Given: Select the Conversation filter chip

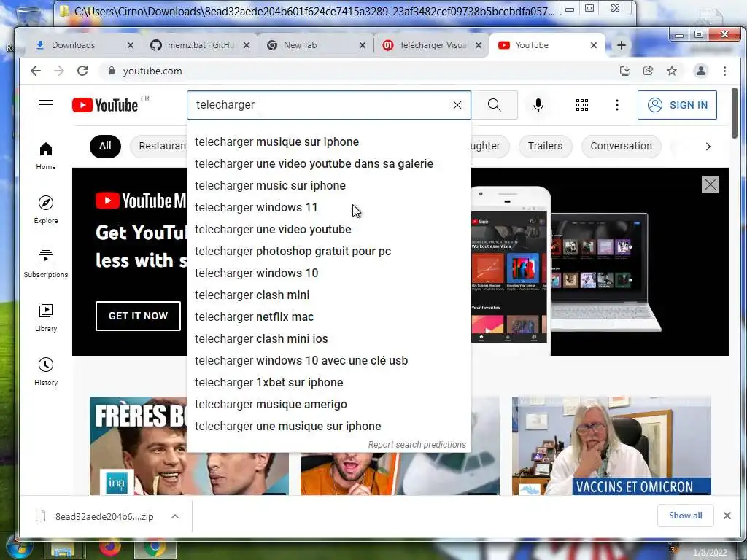Looking at the screenshot, I should 622,146.
